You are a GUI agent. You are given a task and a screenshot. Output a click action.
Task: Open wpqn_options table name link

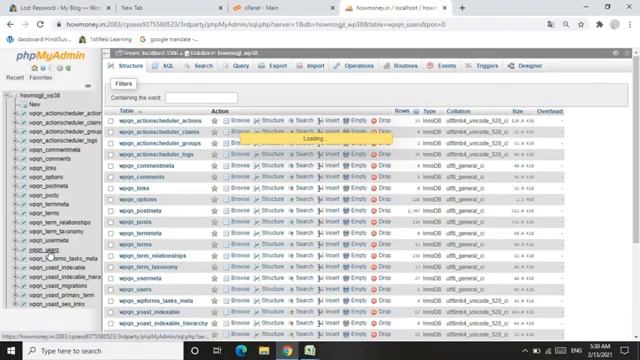(x=138, y=200)
